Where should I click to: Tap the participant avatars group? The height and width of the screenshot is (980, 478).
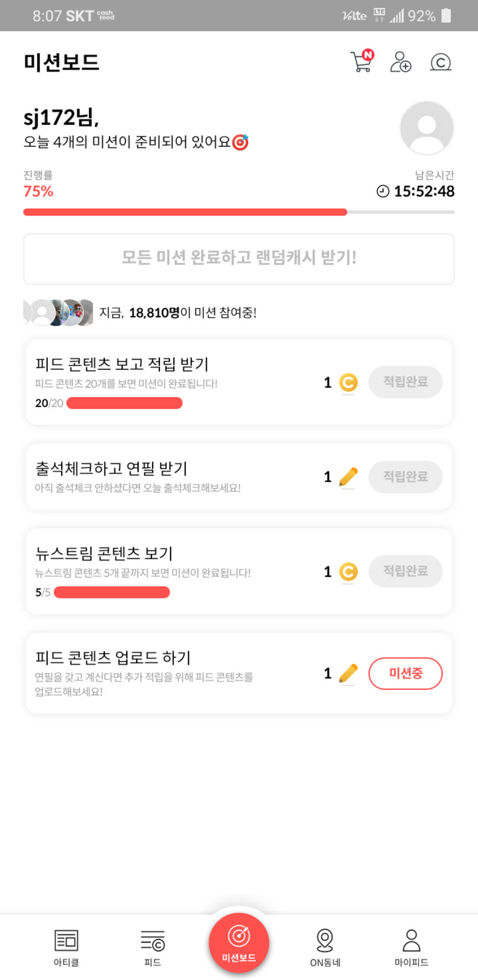coord(58,312)
